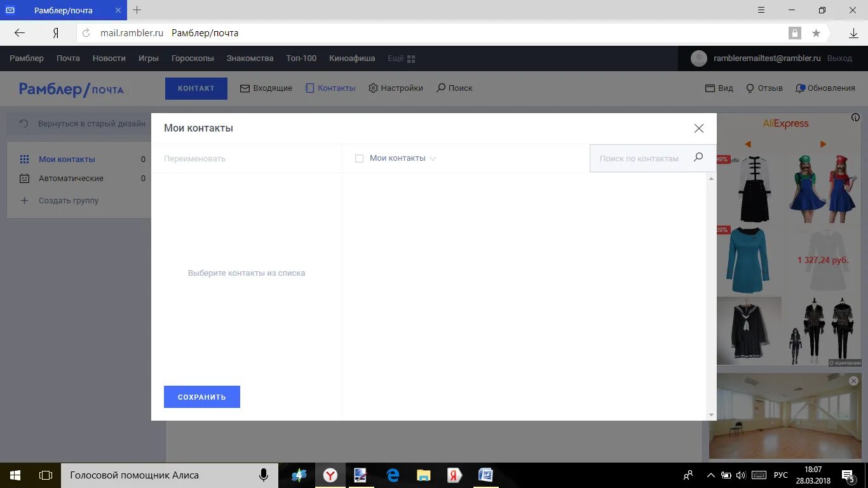Image resolution: width=868 pixels, height=488 pixels.
Task: Click the ad info icon
Action: click(855, 118)
